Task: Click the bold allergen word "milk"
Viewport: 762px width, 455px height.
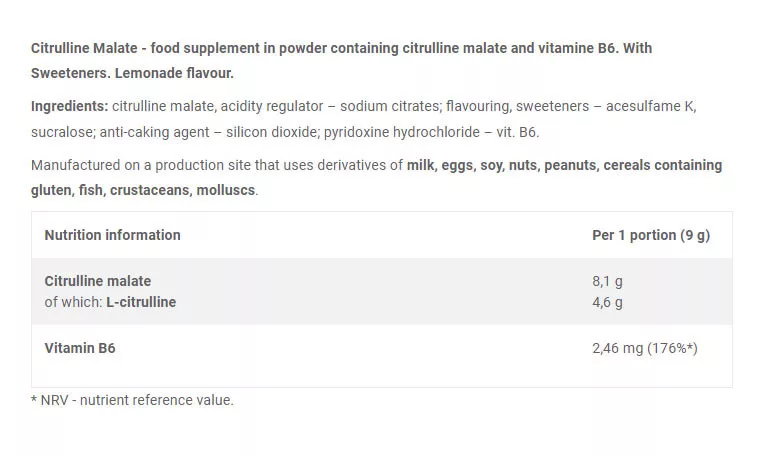Action: coord(422,165)
